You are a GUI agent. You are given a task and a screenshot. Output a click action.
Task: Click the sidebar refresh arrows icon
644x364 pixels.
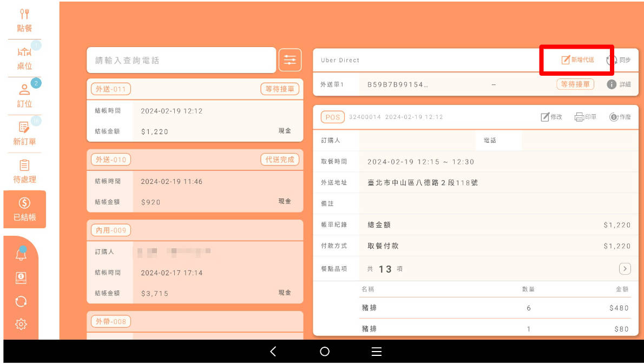21,301
